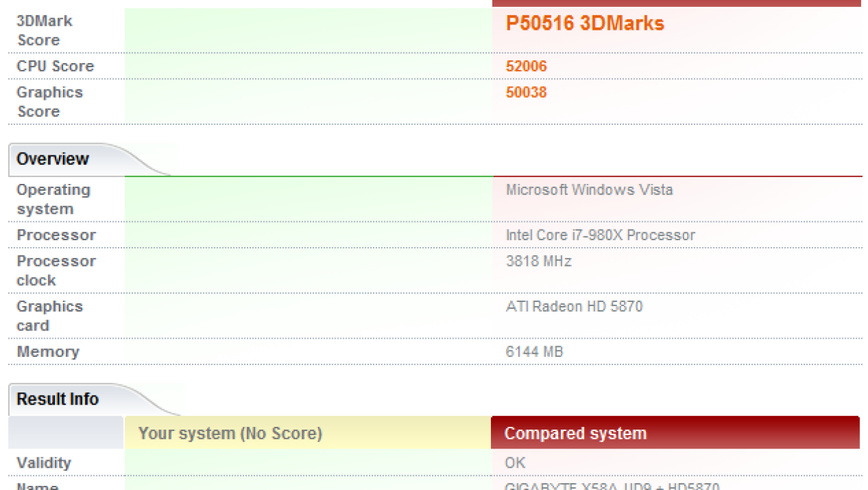Click the "Processor clock" row label
Screen dimensions: 868x490
point(56,271)
